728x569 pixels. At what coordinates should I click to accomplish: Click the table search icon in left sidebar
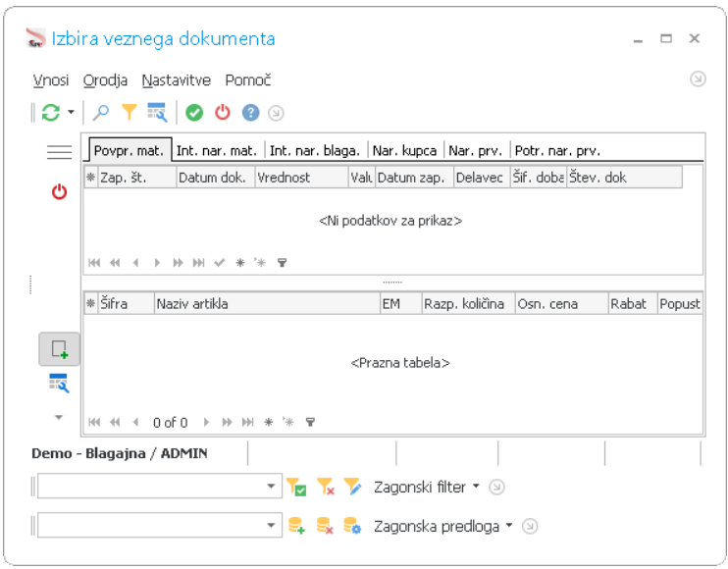59,384
